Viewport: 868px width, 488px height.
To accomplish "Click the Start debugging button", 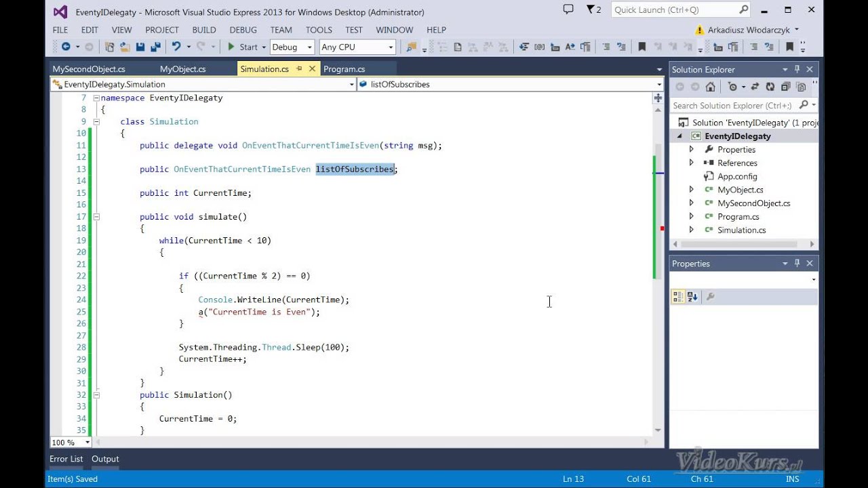I will (x=243, y=47).
